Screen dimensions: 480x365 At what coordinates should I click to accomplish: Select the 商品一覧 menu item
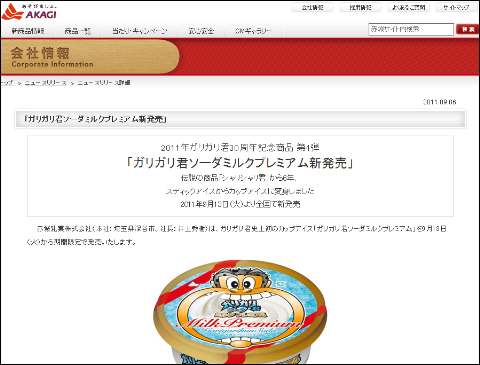[77, 31]
